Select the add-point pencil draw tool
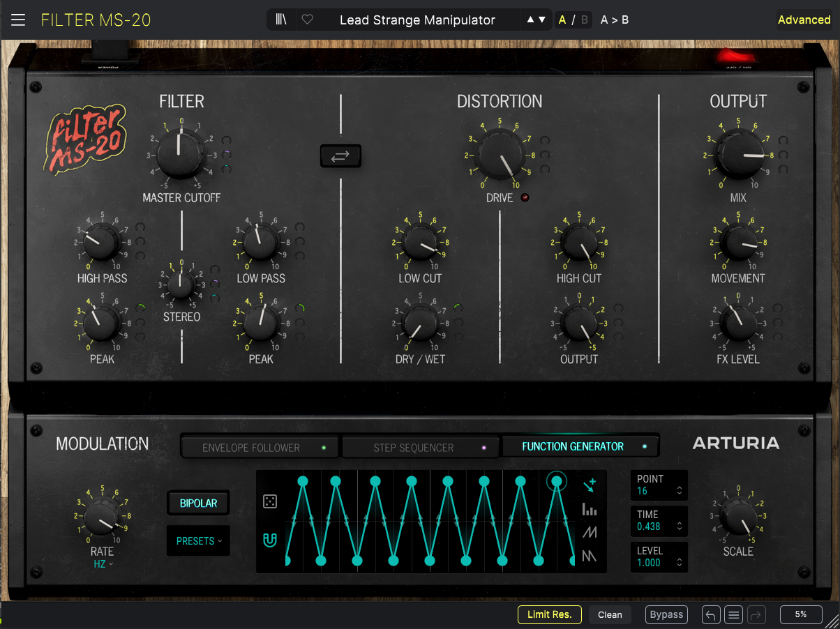 pos(590,485)
